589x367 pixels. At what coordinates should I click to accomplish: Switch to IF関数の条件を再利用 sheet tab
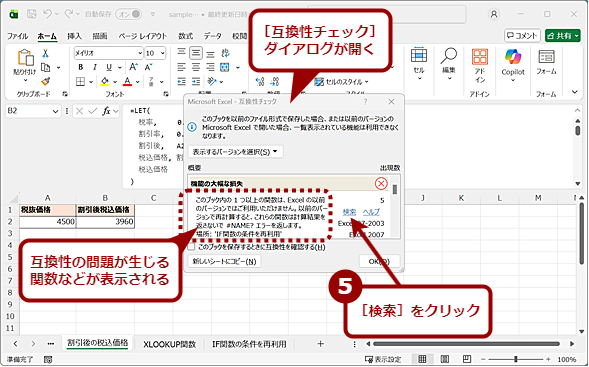pos(249,344)
